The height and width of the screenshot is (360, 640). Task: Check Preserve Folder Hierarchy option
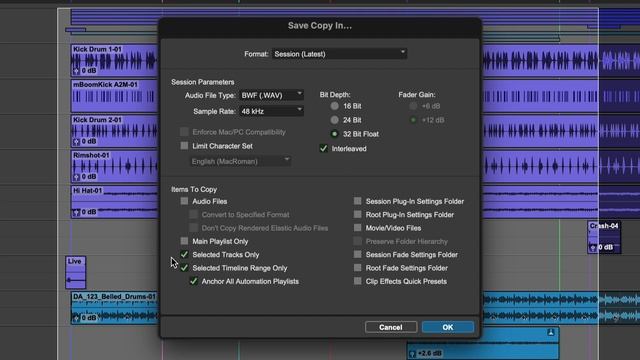(358, 241)
